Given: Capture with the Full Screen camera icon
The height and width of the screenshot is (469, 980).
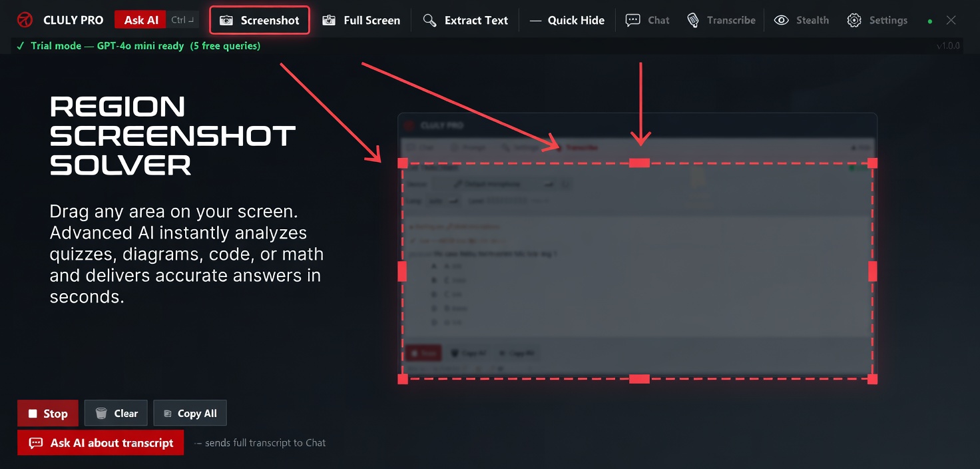Looking at the screenshot, I should coord(329,20).
